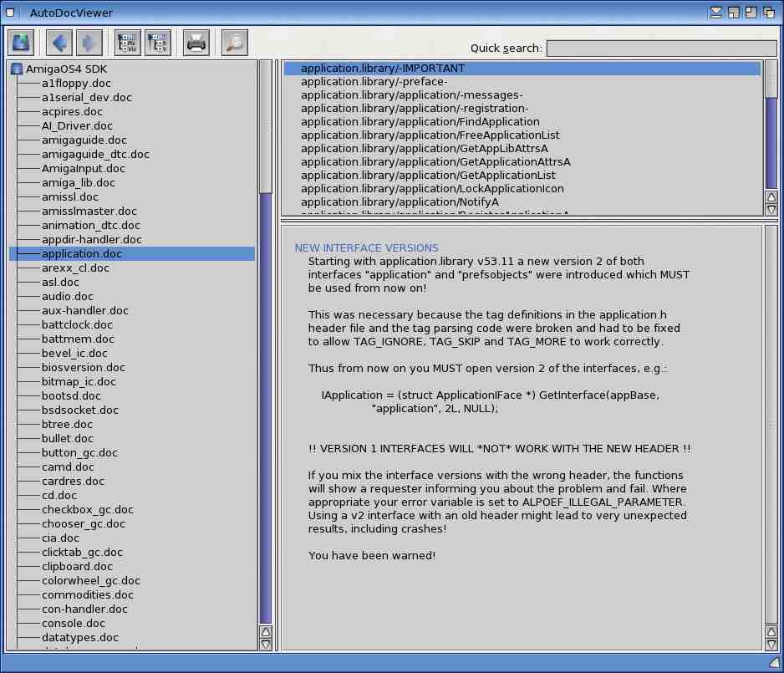
Task: Open the application.library/-preface- entry
Action: coord(374,82)
